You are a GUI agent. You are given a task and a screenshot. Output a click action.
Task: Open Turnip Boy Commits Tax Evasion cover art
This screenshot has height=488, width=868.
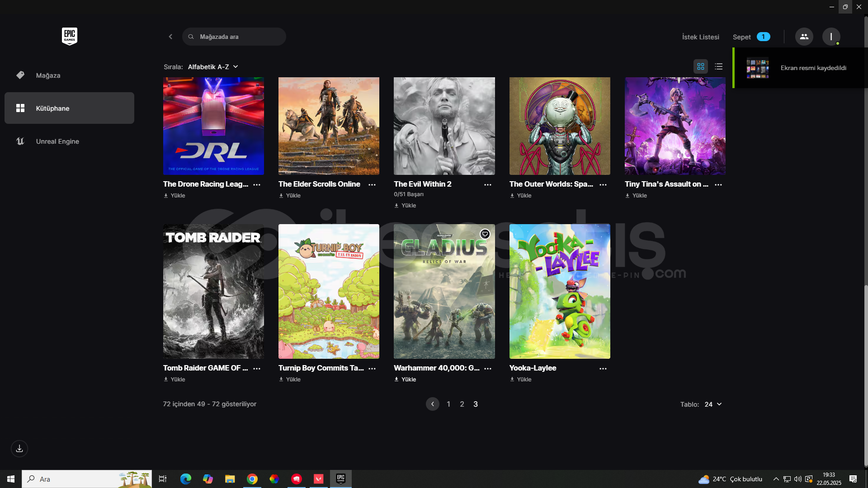(329, 291)
